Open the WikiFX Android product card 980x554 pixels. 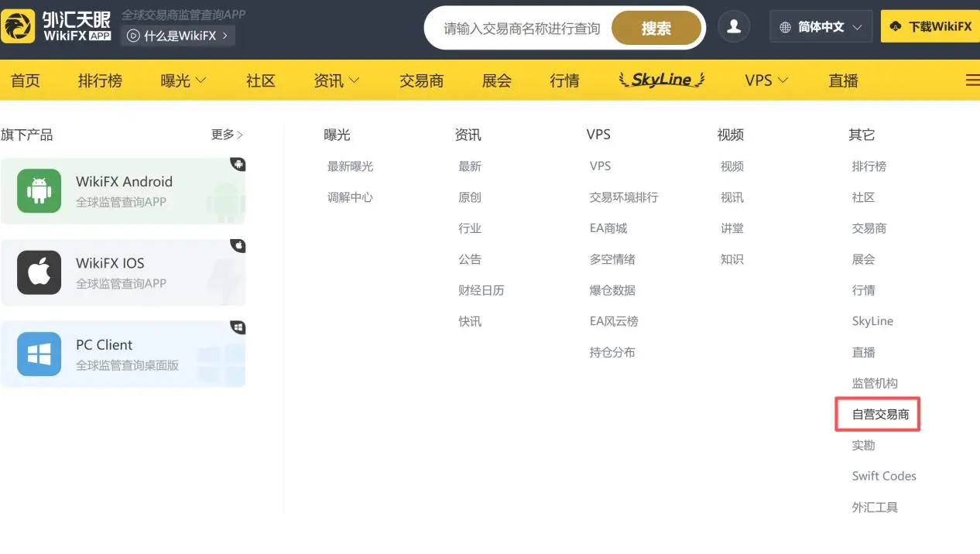(x=123, y=190)
